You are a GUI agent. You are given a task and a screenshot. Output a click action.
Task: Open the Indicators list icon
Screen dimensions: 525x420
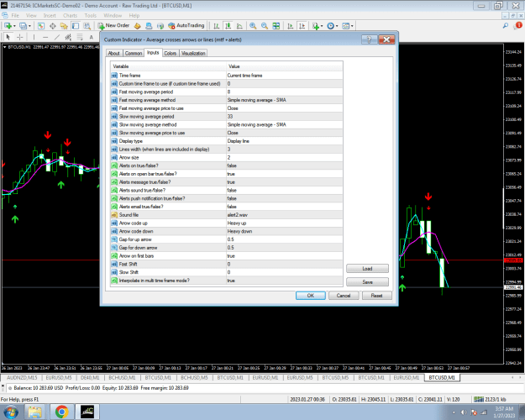(315, 26)
